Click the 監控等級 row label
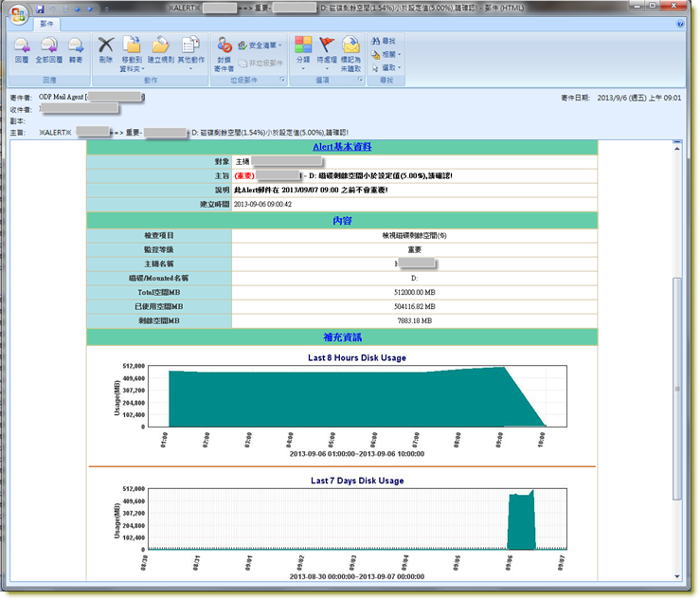The image size is (700, 600). [x=159, y=249]
